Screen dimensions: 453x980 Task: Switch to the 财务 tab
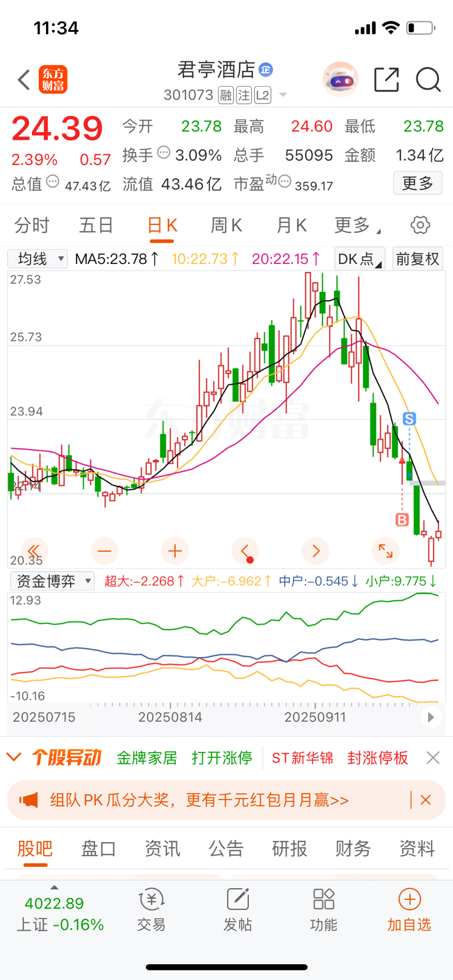coord(353,849)
